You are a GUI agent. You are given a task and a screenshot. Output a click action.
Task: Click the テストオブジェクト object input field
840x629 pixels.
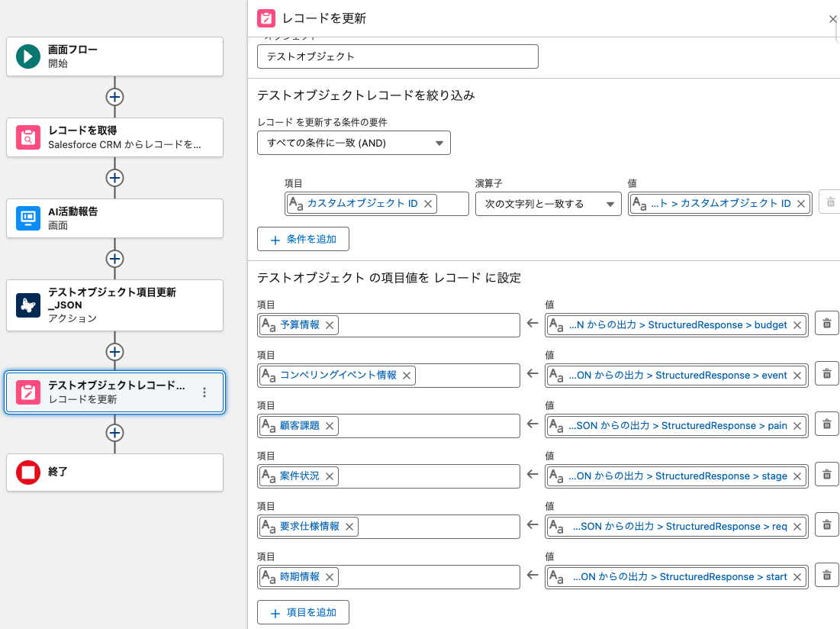click(397, 56)
